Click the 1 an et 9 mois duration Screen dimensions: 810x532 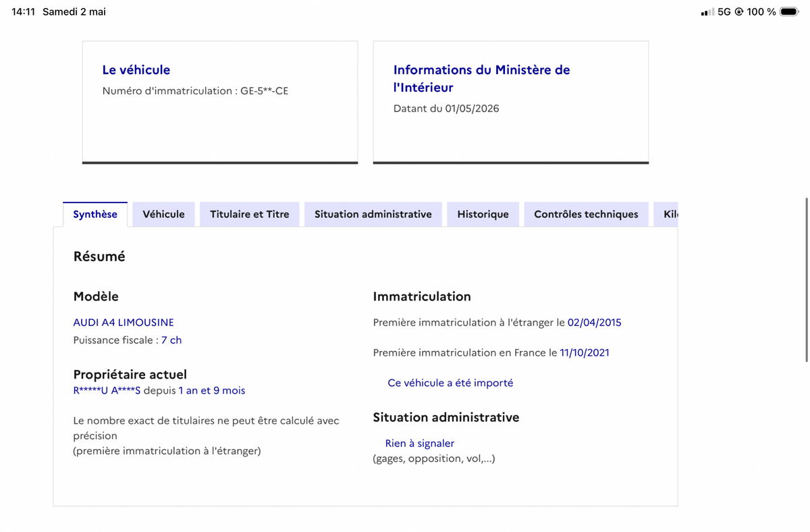(x=212, y=390)
